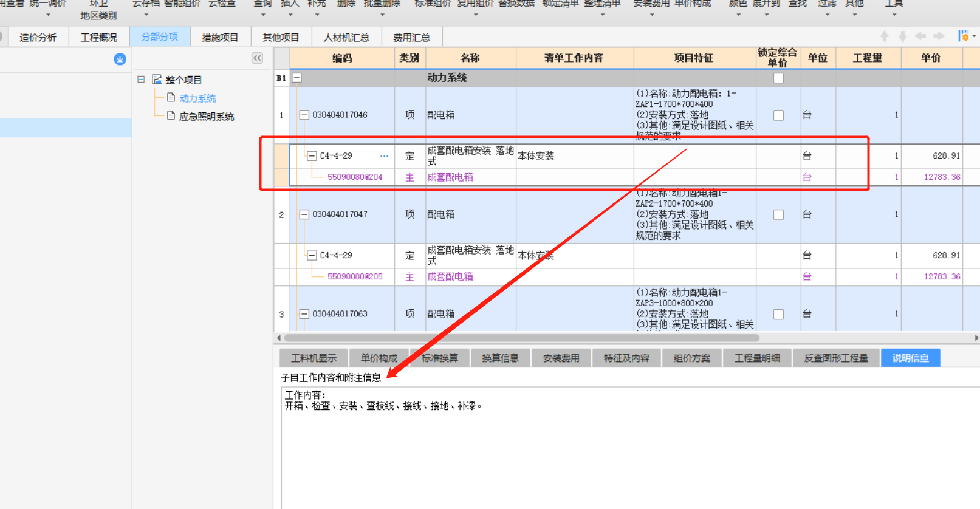Open the 换算信息 bottom tab
This screenshot has width=980, height=509.
click(x=501, y=358)
